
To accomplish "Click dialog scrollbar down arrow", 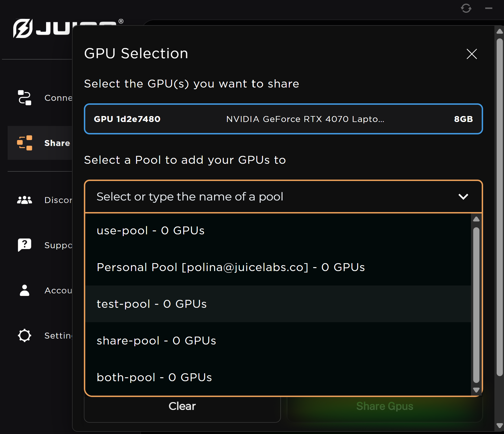I will pyautogui.click(x=500, y=426).
